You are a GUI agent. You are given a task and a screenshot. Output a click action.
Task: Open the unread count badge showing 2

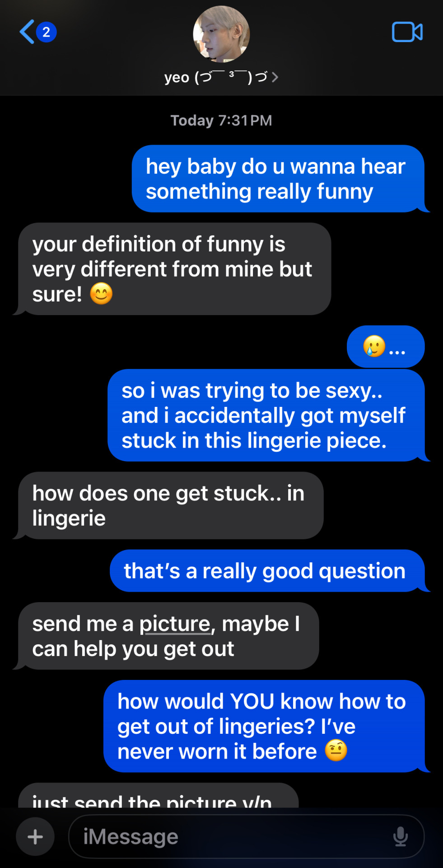[x=46, y=32]
